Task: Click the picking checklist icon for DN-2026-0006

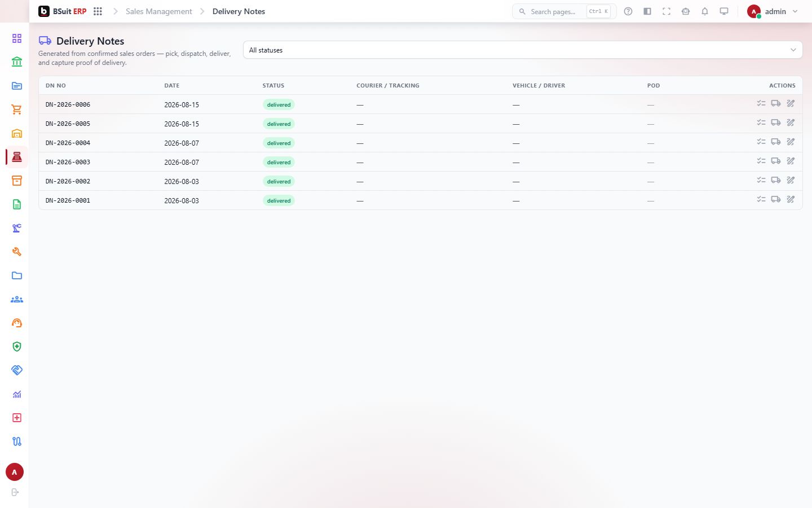Action: click(761, 104)
